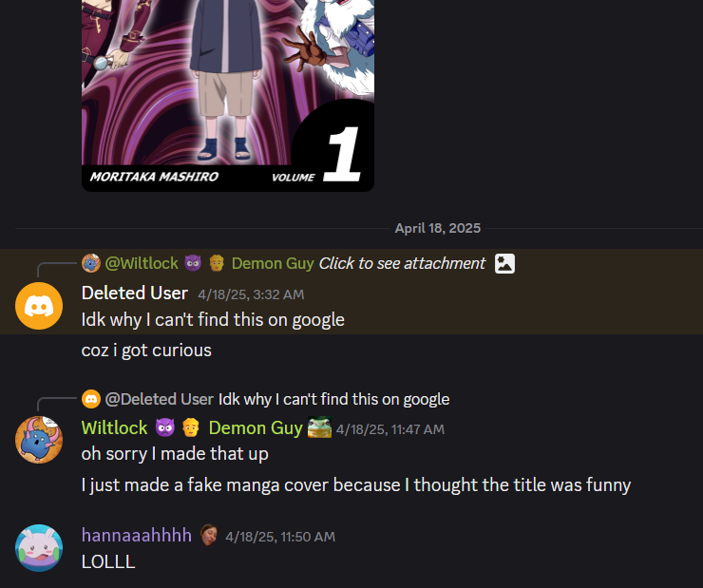Click the frog badge next to Demon Guy

pyautogui.click(x=319, y=427)
